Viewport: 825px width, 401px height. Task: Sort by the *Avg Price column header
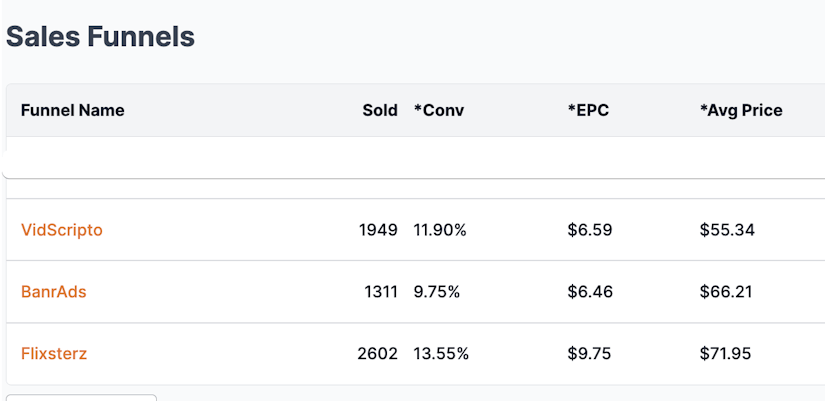(x=741, y=110)
